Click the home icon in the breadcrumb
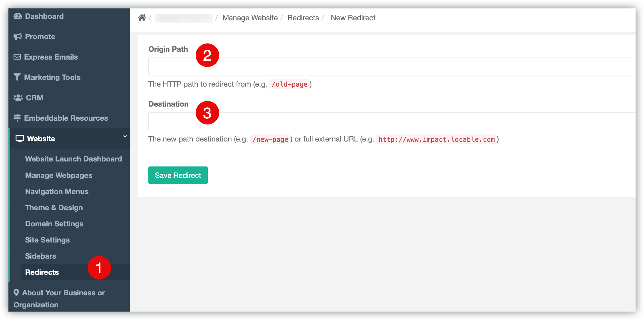Viewport: 644px width, 320px height. point(142,18)
